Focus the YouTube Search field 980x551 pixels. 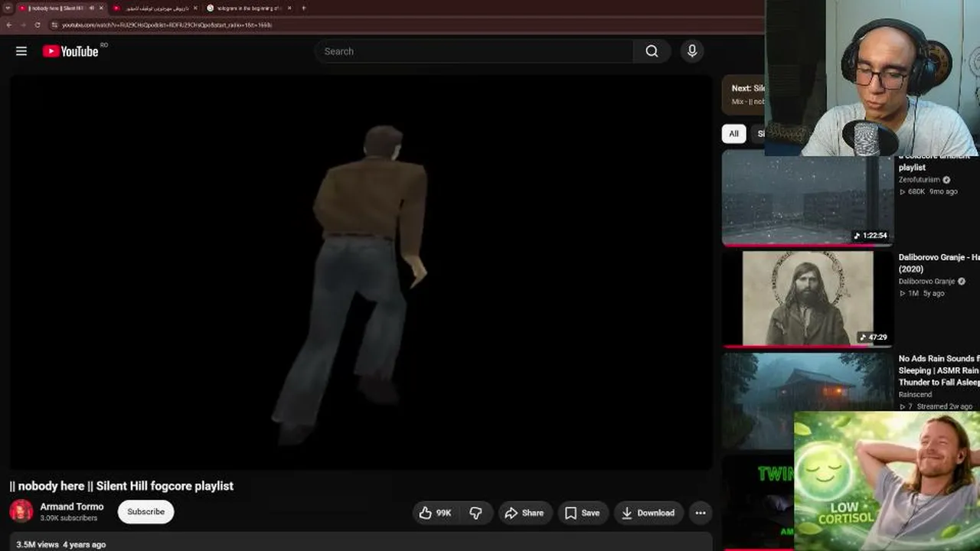tap(474, 51)
